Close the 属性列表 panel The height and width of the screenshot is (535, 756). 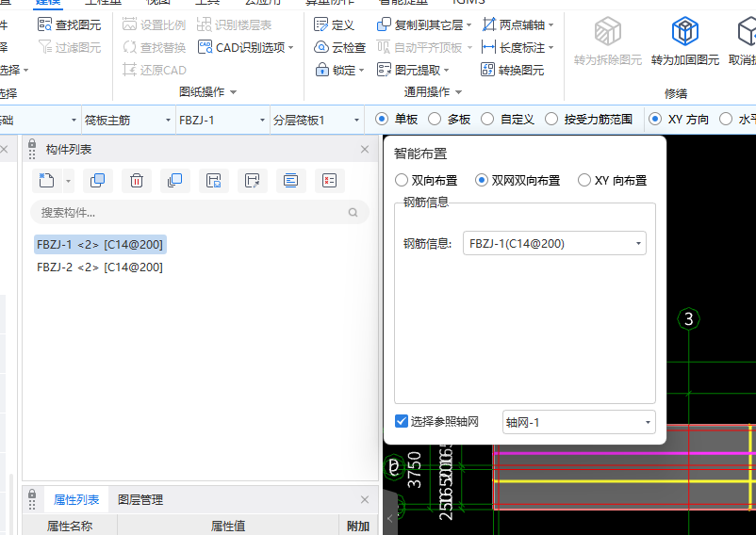pos(365,499)
